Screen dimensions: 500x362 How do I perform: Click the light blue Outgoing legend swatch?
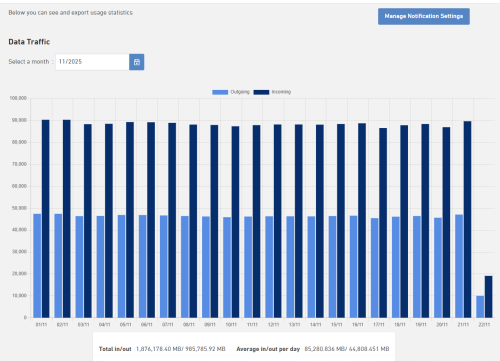point(220,92)
